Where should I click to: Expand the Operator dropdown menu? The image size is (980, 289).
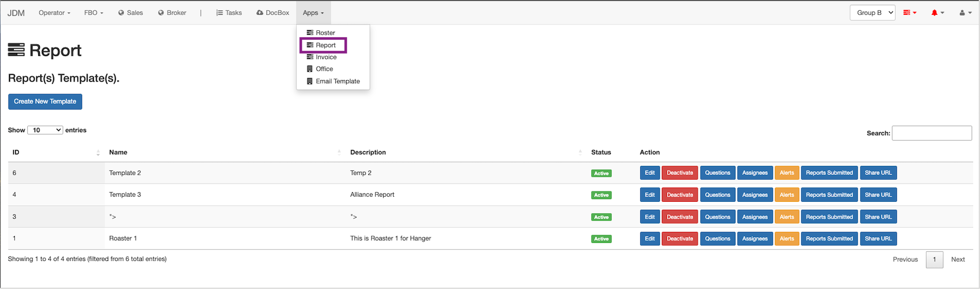click(x=55, y=13)
